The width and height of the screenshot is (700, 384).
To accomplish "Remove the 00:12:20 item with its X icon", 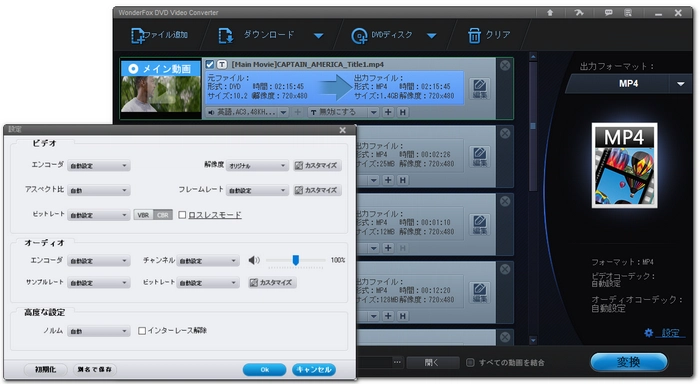I will point(505,269).
